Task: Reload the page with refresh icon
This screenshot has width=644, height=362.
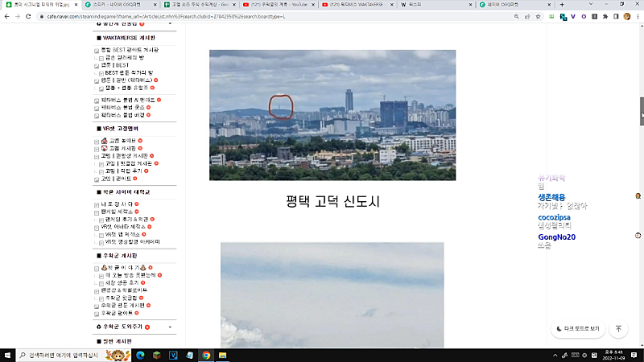Action: tap(35, 16)
